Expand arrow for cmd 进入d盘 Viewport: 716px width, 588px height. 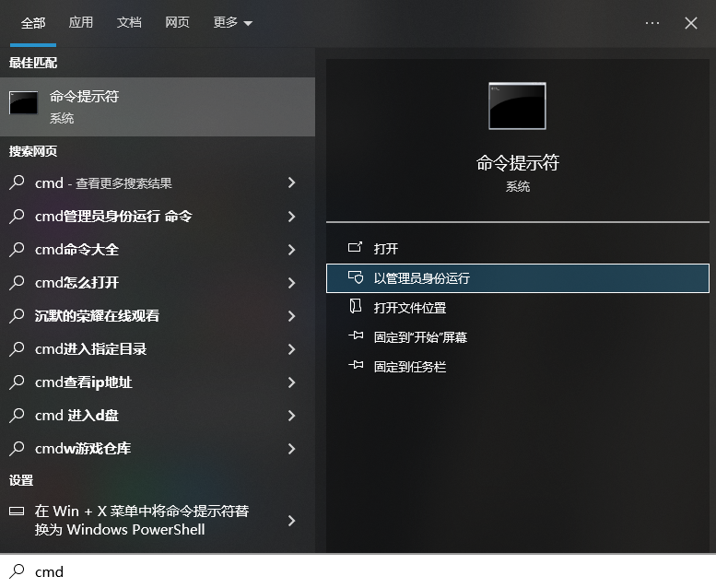click(x=292, y=416)
